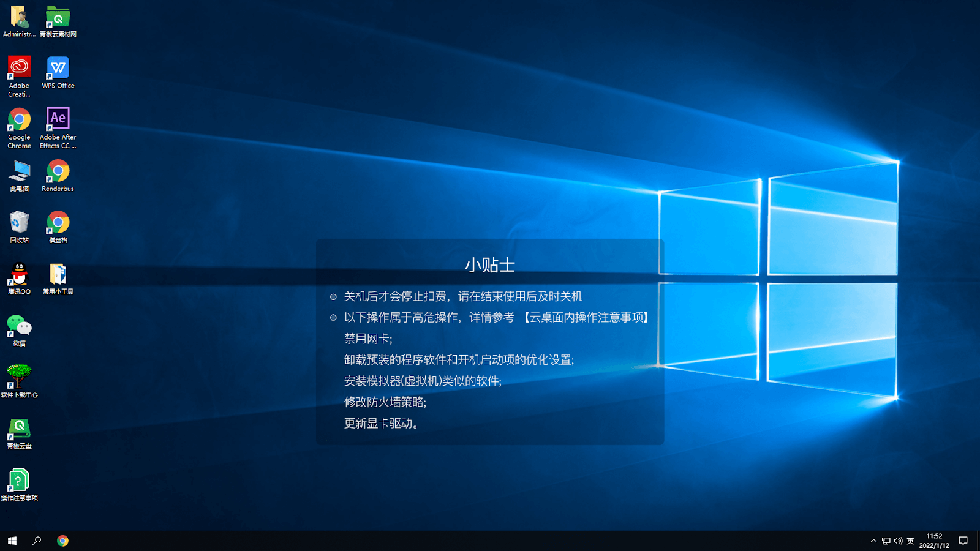The image size is (980, 551).
Task: Click the 卸载预装的程序软件 tip line
Action: tap(459, 360)
